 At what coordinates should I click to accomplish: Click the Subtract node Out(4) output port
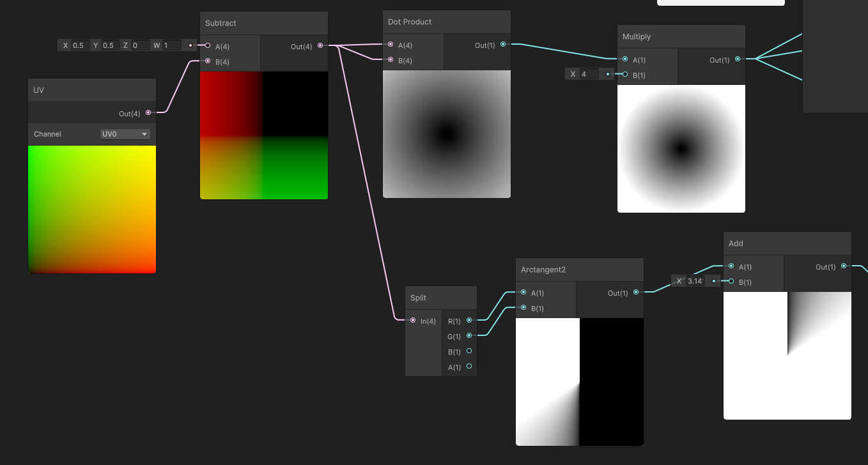(320, 45)
